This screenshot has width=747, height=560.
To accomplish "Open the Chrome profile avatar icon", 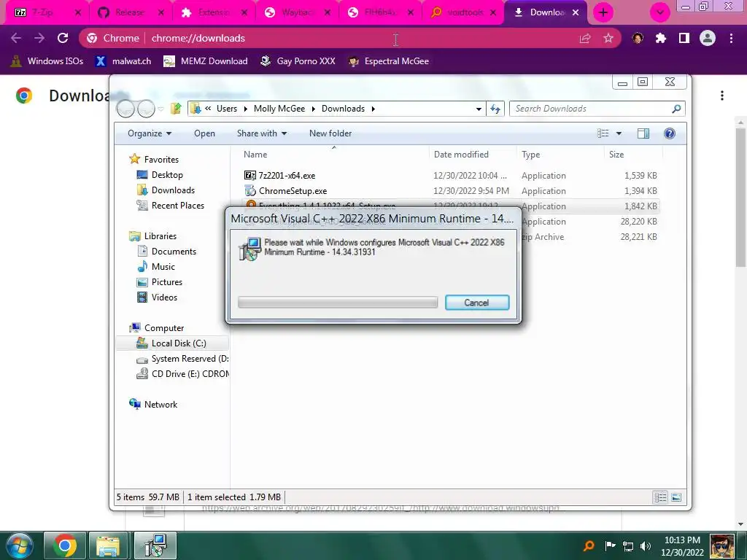I will [708, 38].
